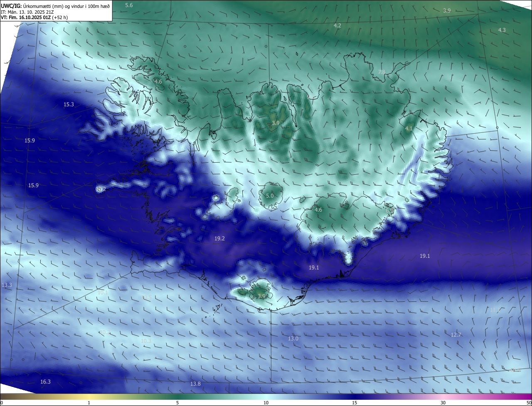Click the 4.2 value label
Viewport: 532px width, 406px height.
337,26
